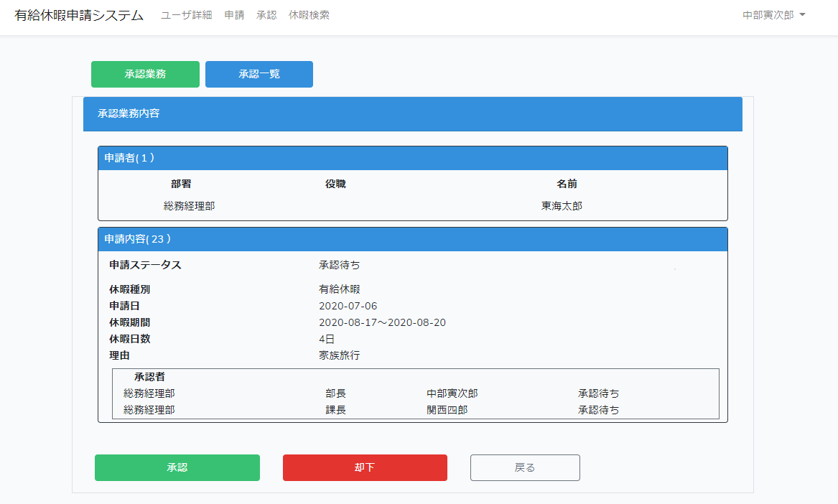
Task: Select the 課長 position cell
Action: pos(335,411)
